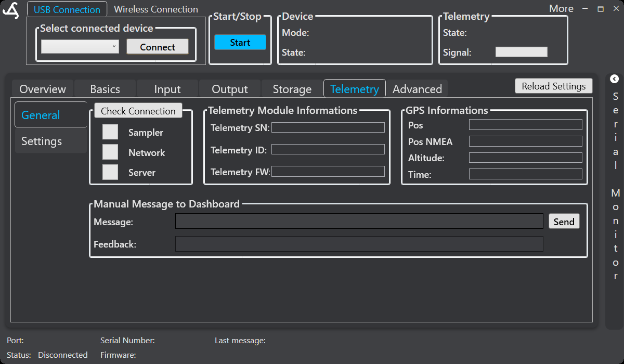624x364 pixels.
Task: Open the Input tab
Action: point(167,89)
